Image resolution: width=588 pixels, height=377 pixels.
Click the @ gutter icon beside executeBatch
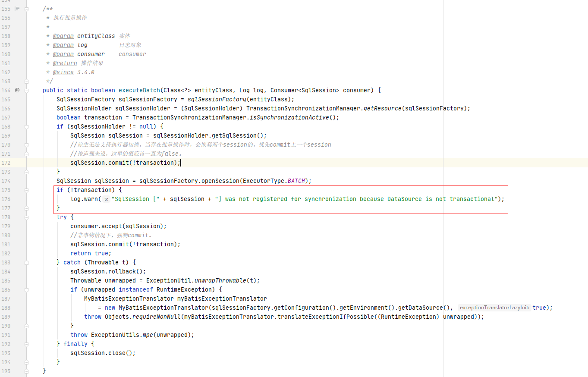coord(17,90)
